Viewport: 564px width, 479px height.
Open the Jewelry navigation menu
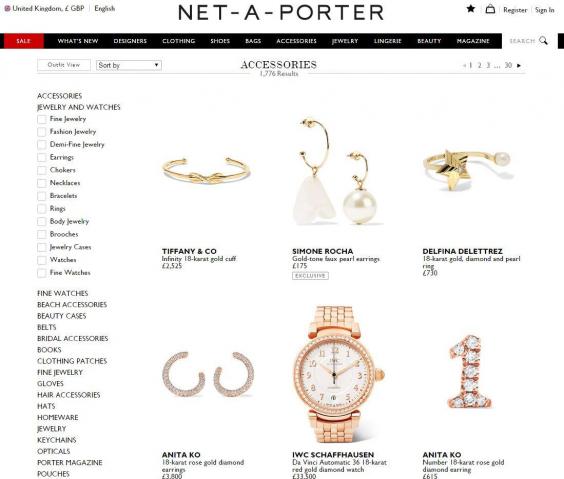[345, 41]
